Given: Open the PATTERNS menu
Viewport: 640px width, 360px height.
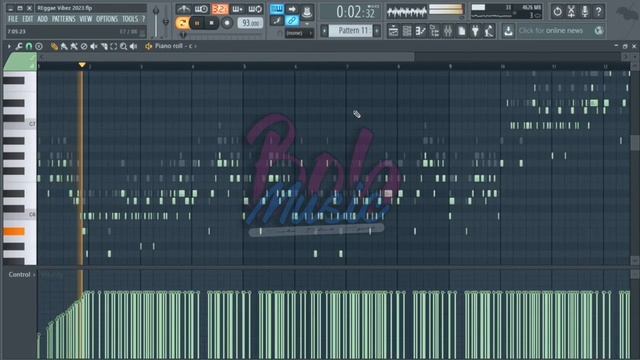Looking at the screenshot, I should (63, 19).
